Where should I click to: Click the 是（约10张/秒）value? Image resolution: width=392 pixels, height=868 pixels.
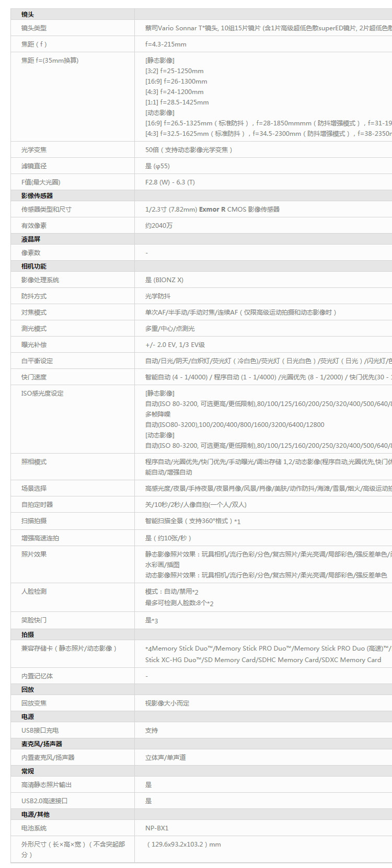click(x=169, y=538)
